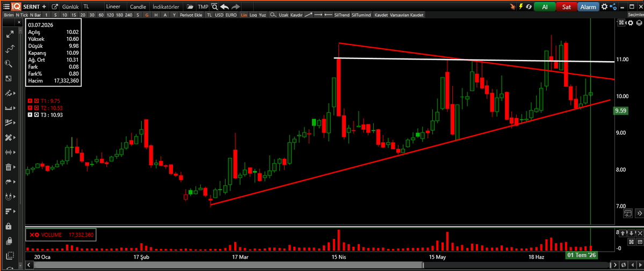
Task: Remove T1 trend line with X
Action: pyautogui.click(x=30, y=100)
